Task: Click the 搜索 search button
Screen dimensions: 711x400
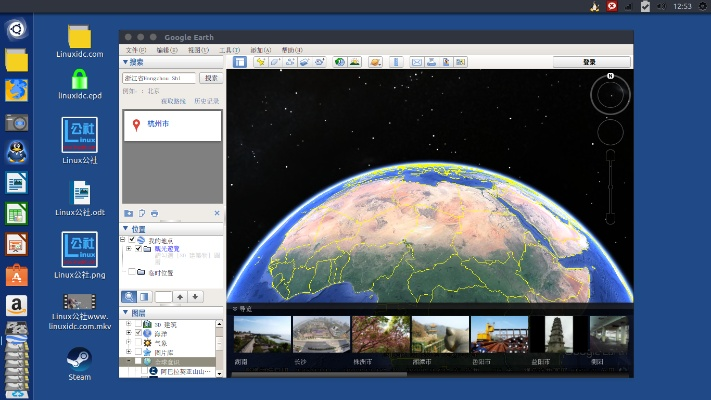Action: click(x=211, y=78)
